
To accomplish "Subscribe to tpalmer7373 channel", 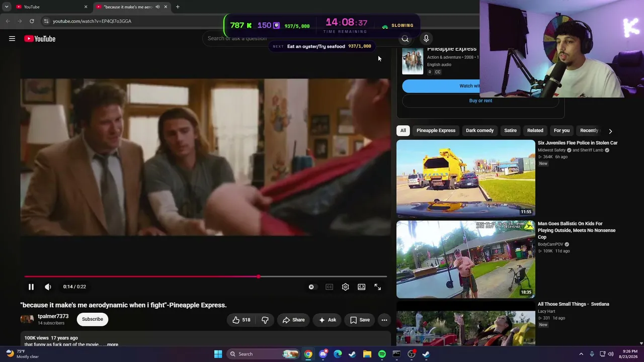I will tap(93, 319).
